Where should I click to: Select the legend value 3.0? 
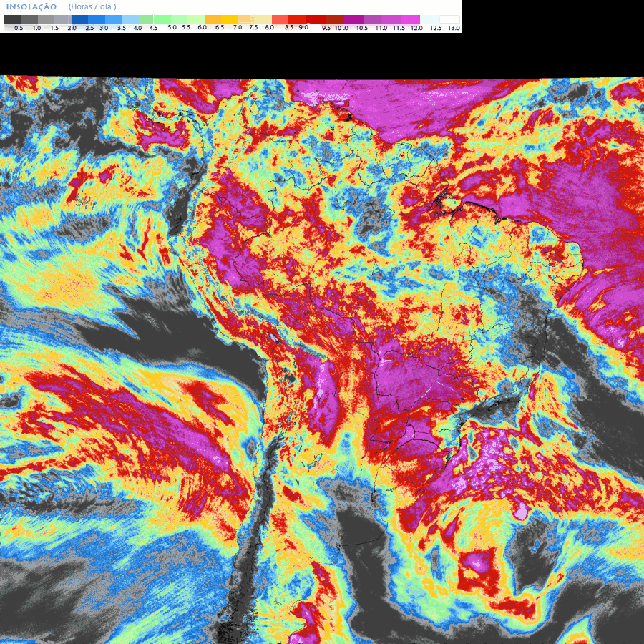(104, 29)
